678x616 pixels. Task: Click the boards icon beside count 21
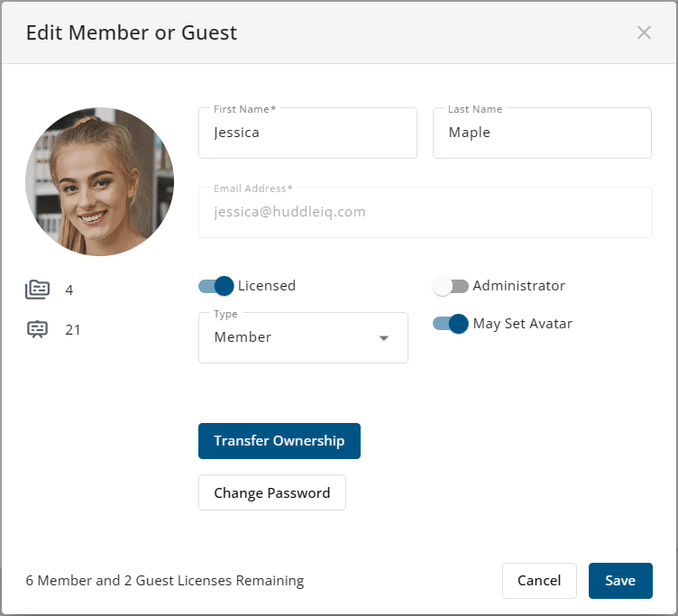(37, 329)
